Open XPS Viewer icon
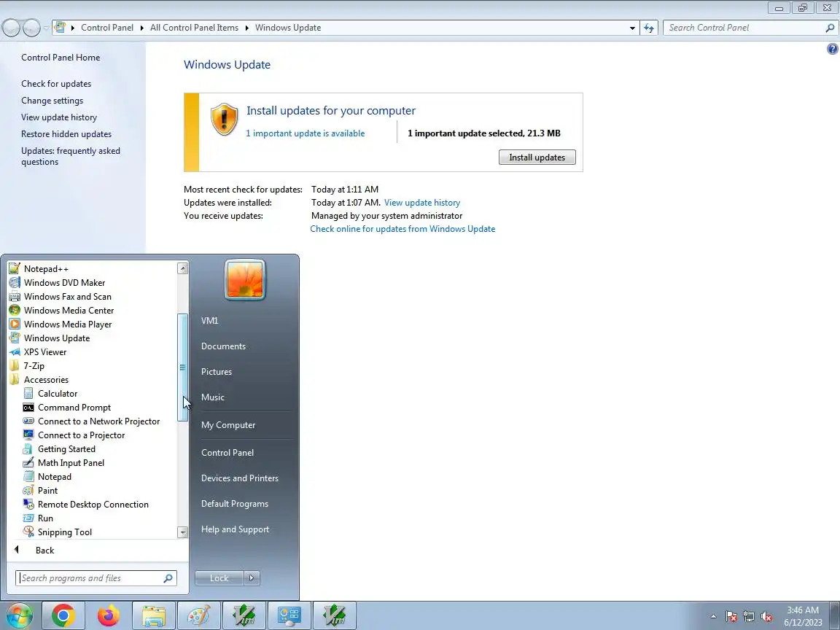The width and height of the screenshot is (840, 630). pyautogui.click(x=15, y=352)
